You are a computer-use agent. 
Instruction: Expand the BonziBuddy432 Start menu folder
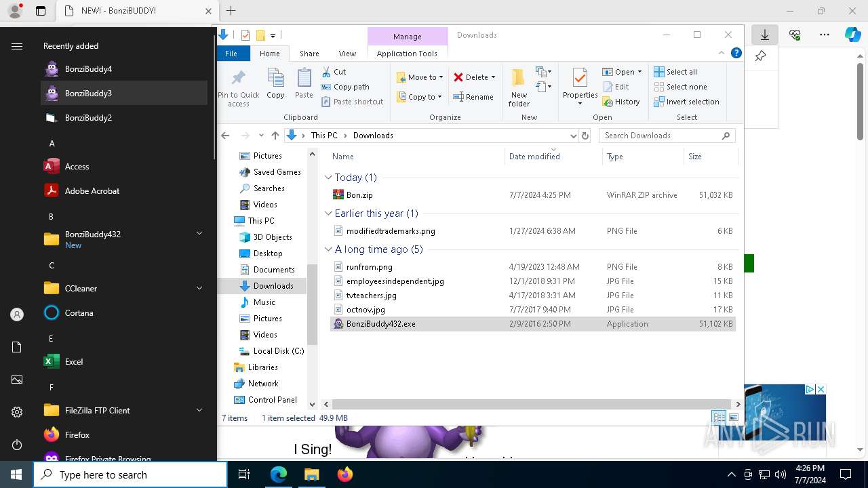(x=199, y=233)
